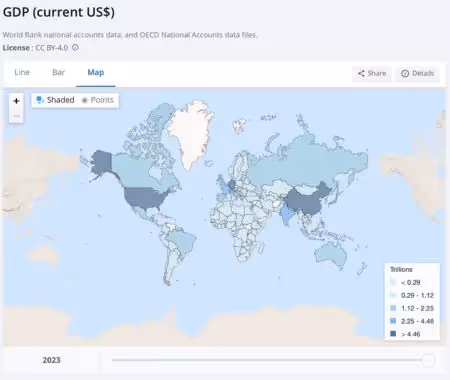Image resolution: width=450 pixels, height=380 pixels.
Task: Click the < 0.29 legend swatch
Action: pyautogui.click(x=393, y=282)
